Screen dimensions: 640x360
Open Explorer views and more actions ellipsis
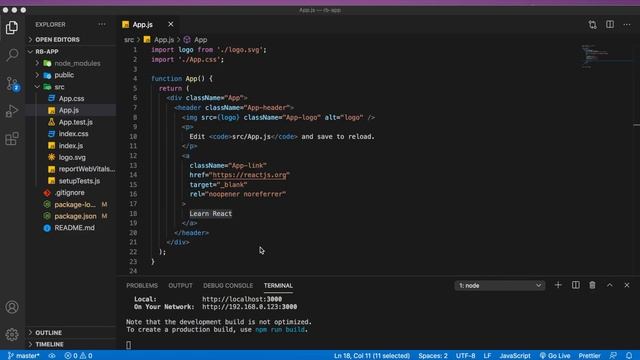tap(102, 24)
